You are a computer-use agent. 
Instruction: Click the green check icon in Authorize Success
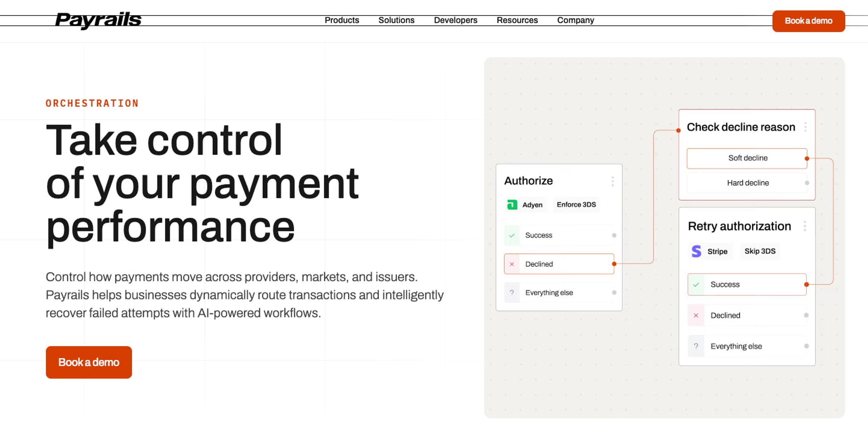tap(512, 235)
